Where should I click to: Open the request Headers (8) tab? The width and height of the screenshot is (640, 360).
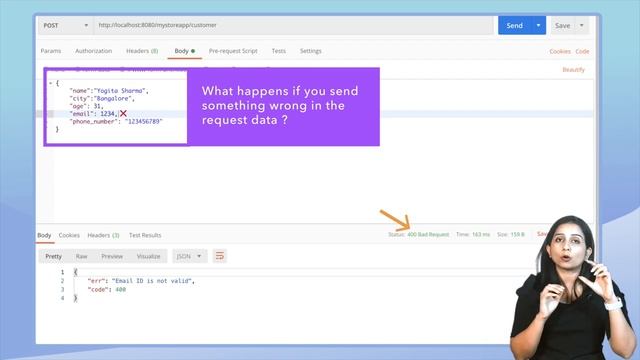point(142,51)
